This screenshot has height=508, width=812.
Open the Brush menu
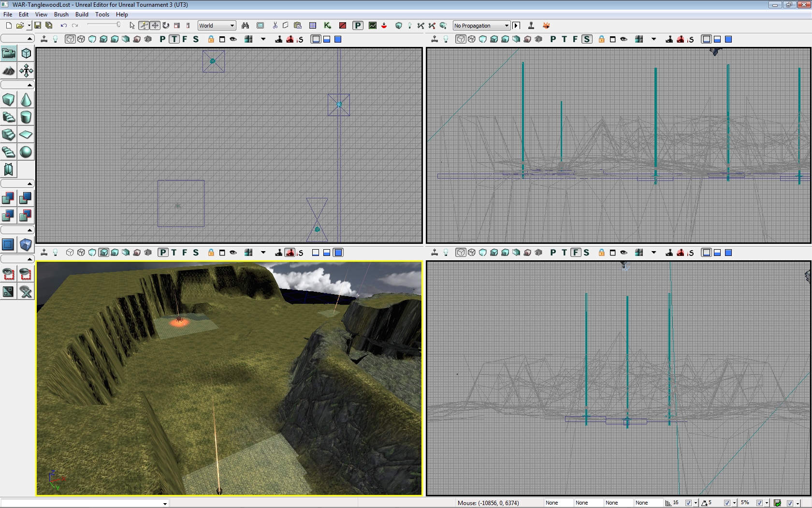point(61,15)
